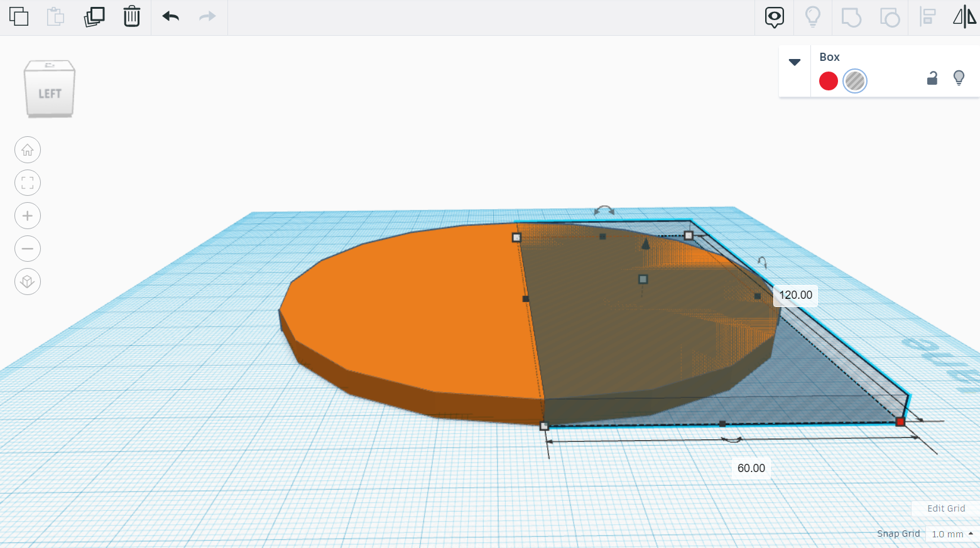Open the view notes eye icon

(775, 17)
